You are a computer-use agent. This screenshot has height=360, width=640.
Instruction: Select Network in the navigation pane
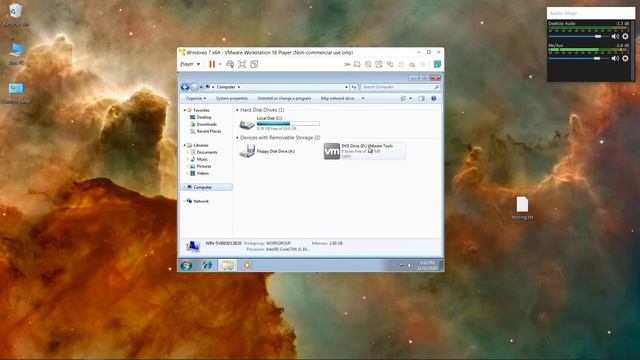[x=198, y=201]
